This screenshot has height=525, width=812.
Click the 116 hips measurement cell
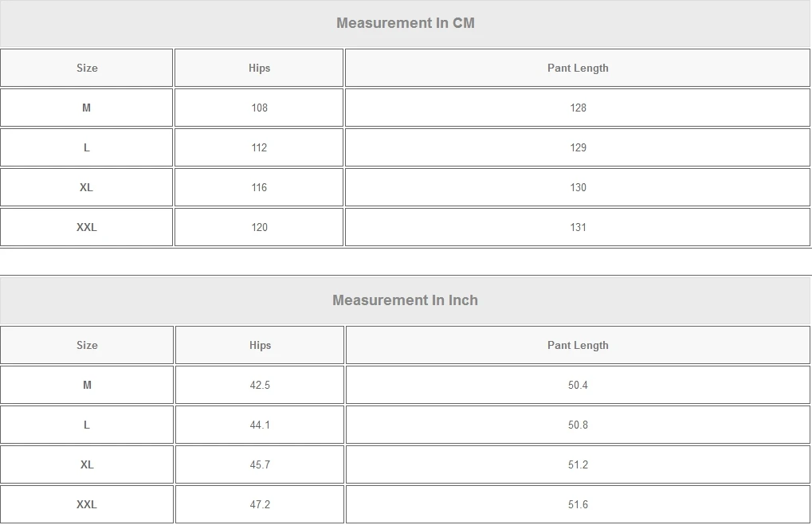click(x=259, y=187)
